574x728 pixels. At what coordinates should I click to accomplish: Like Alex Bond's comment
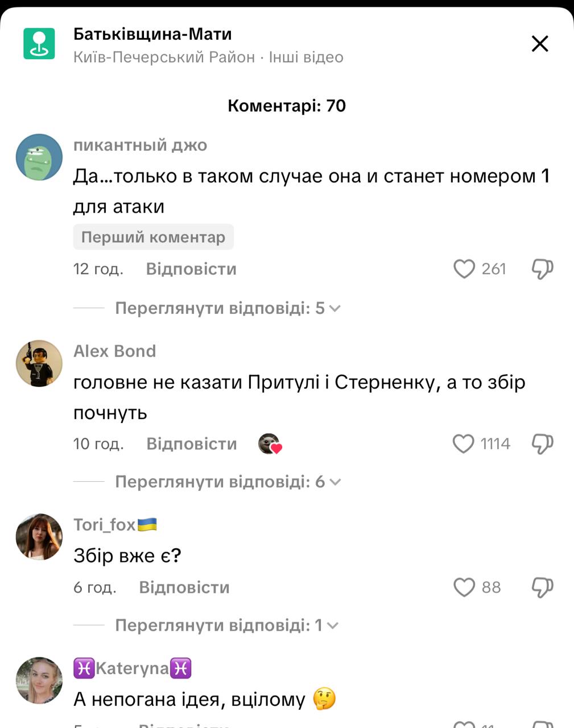coord(463,444)
